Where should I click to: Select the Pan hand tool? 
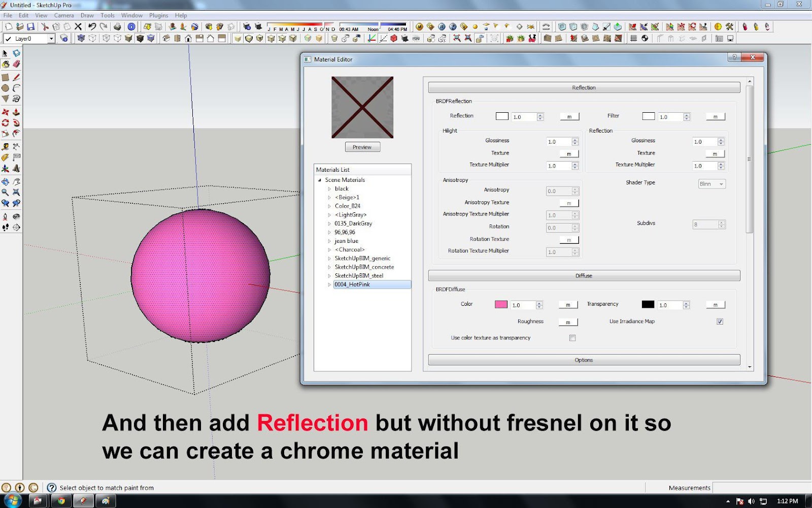pos(16,181)
